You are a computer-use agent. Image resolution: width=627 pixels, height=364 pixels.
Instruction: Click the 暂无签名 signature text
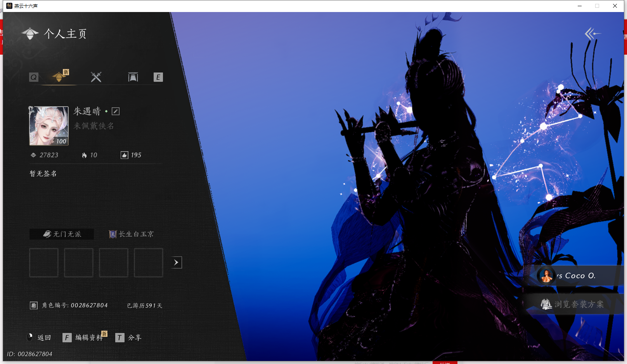tap(43, 174)
